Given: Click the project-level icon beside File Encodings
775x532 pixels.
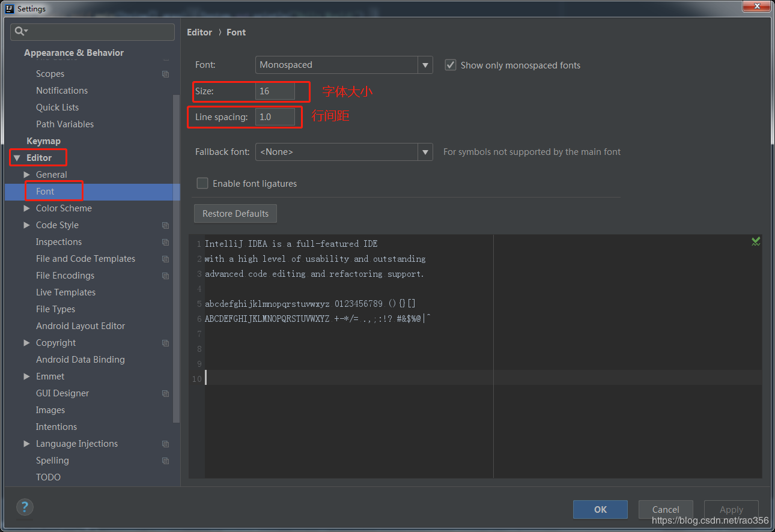Looking at the screenshot, I should coord(166,276).
